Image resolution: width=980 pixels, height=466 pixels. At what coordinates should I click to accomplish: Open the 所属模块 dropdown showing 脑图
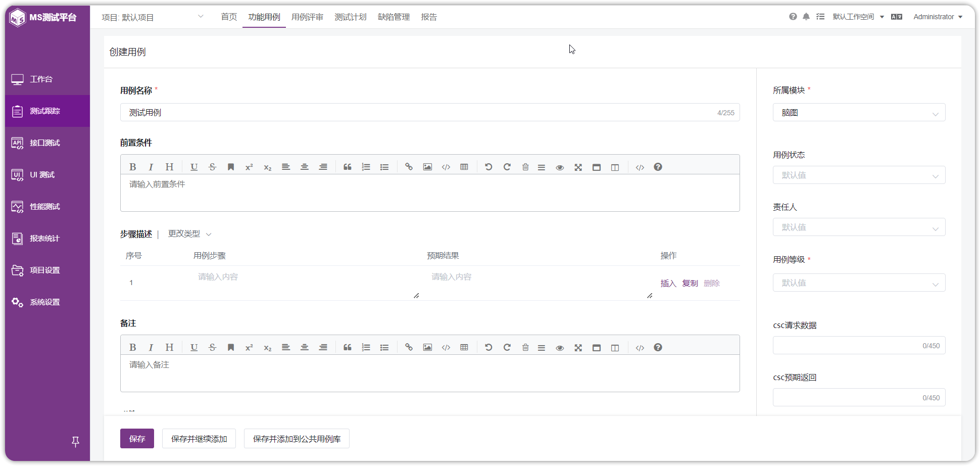coord(859,113)
